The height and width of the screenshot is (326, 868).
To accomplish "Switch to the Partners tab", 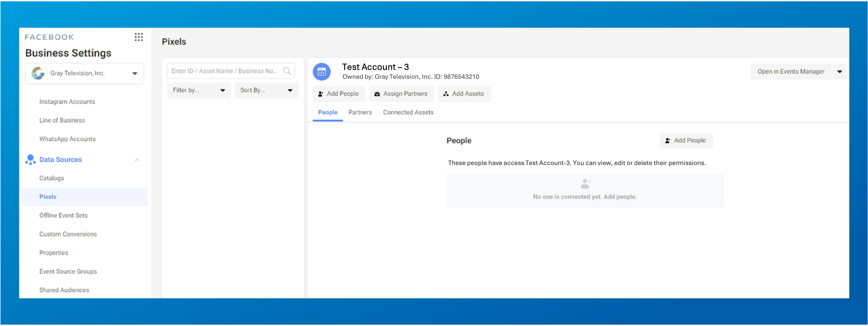I will pos(360,112).
